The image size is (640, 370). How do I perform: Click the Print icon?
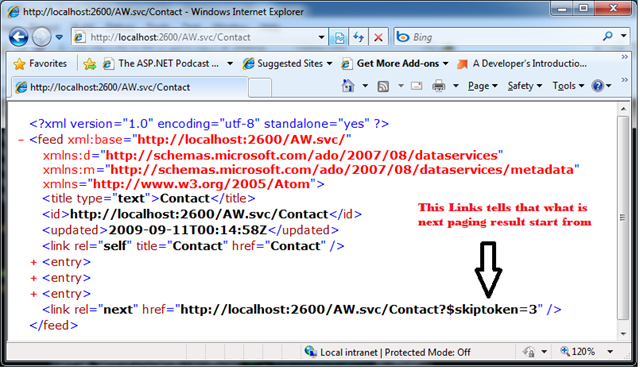pos(439,86)
